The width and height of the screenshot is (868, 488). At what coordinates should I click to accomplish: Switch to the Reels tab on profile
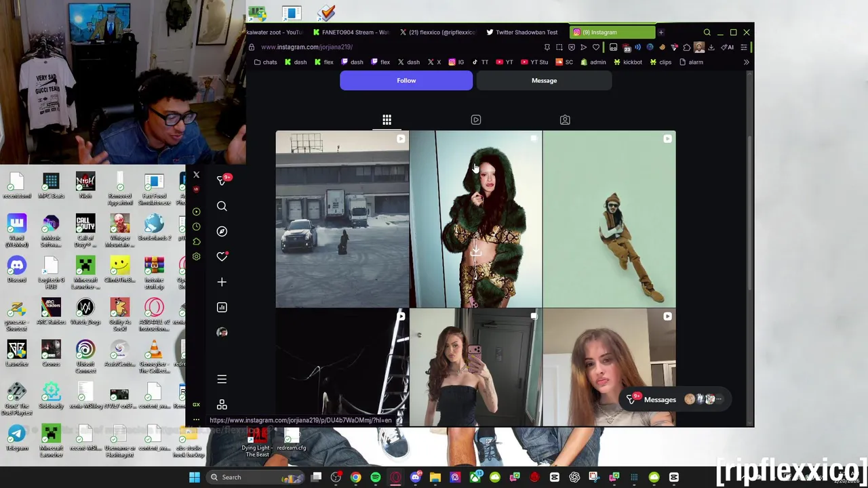tap(476, 120)
